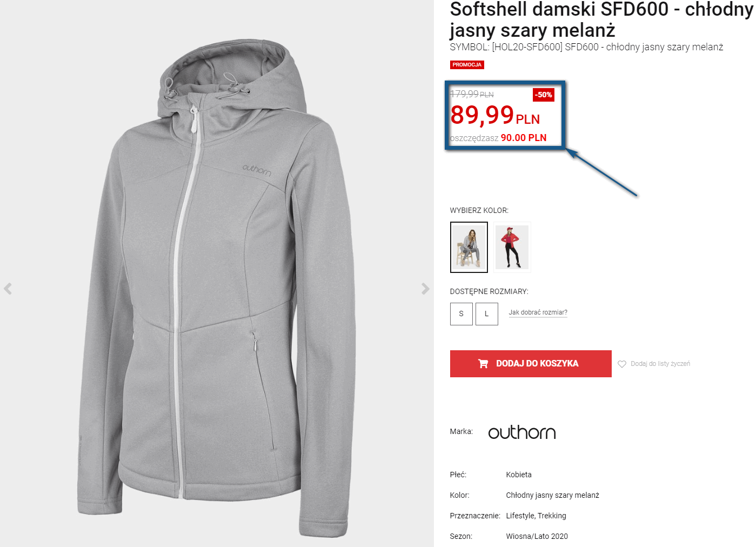Select size L
The image size is (756, 547).
click(x=486, y=313)
